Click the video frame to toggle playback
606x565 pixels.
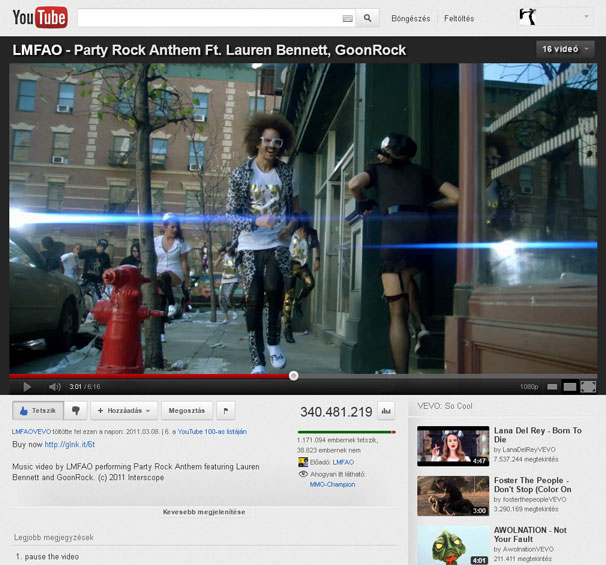point(303,218)
